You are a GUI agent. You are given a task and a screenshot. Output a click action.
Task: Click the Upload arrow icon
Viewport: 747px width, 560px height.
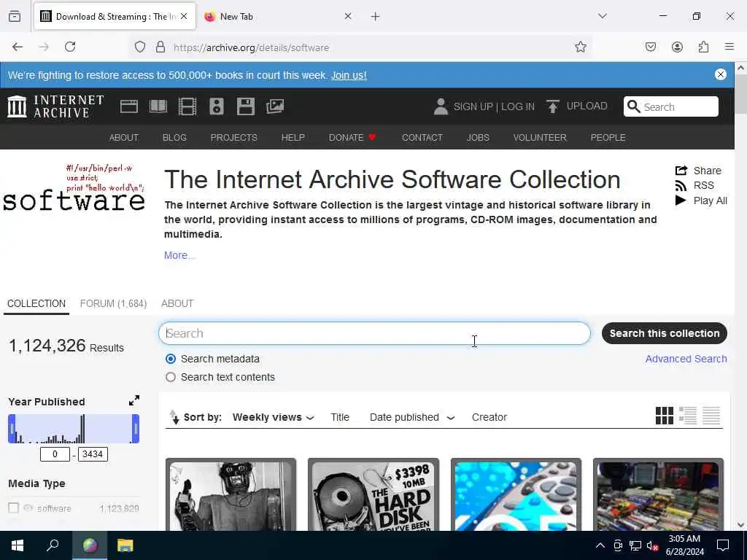(x=553, y=106)
